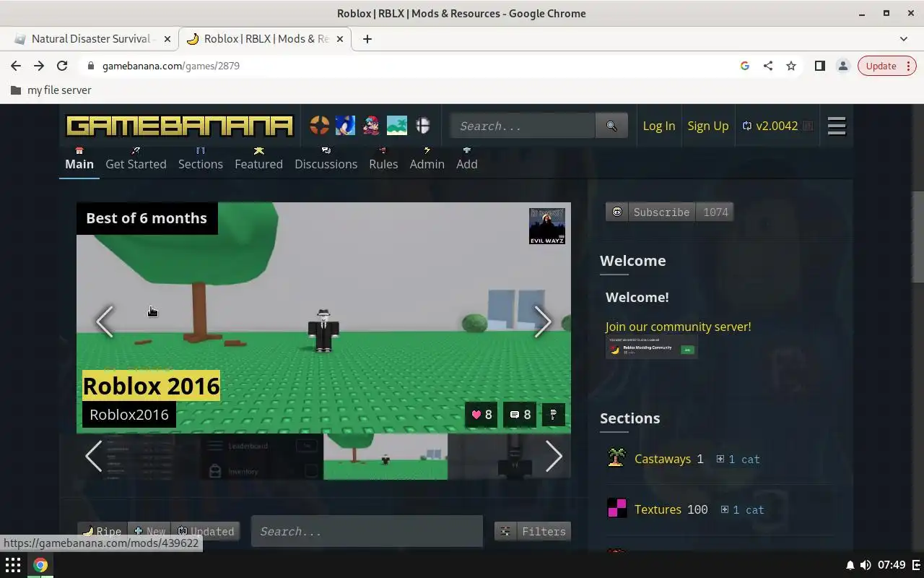The width and height of the screenshot is (924, 578).
Task: Focus the mods list Search field
Action: tap(367, 532)
